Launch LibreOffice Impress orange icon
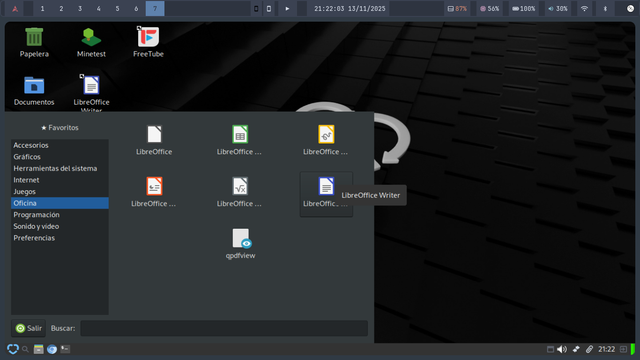 click(x=154, y=192)
